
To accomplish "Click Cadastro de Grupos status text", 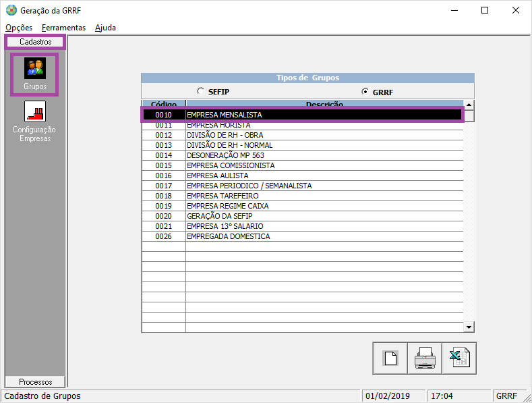I will coord(42,396).
